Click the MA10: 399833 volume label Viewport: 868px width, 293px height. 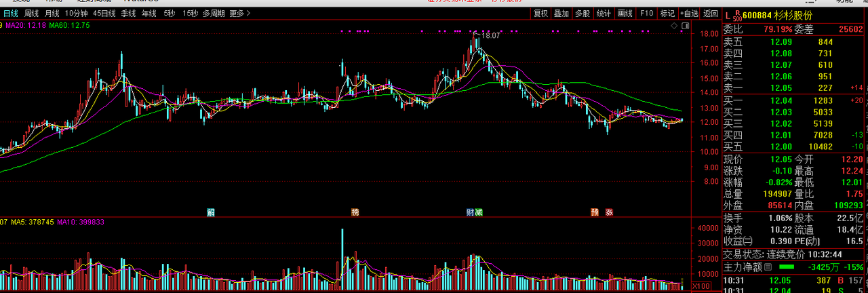point(81,222)
